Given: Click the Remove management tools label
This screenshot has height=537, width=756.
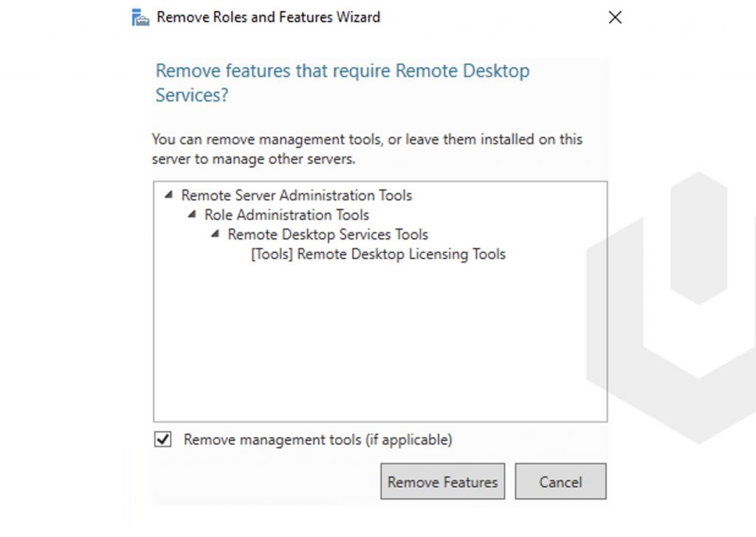Looking at the screenshot, I should click(x=317, y=440).
